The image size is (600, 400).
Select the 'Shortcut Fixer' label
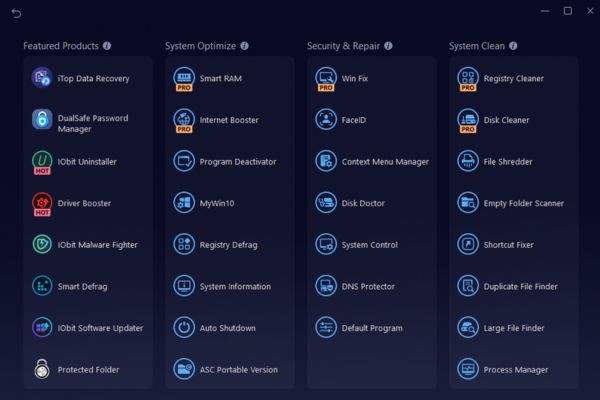click(509, 245)
